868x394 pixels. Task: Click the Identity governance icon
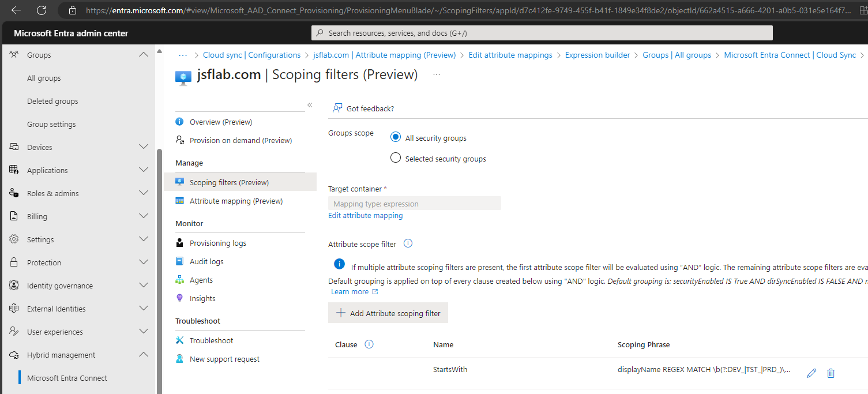14,286
